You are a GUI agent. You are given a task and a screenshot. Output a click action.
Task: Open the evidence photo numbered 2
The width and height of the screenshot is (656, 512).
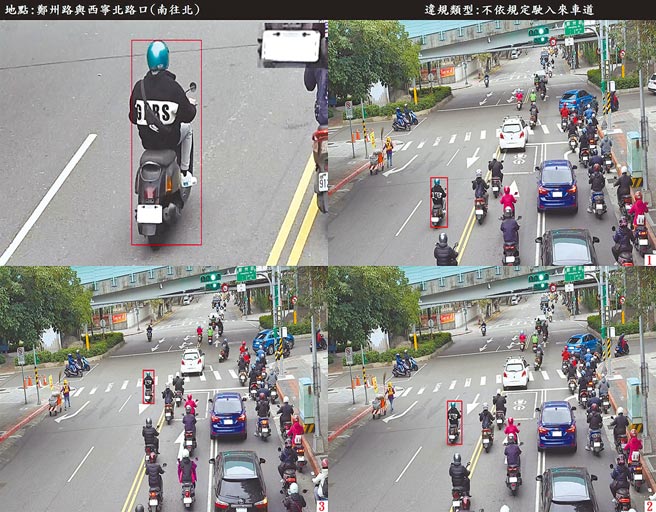(x=492, y=389)
